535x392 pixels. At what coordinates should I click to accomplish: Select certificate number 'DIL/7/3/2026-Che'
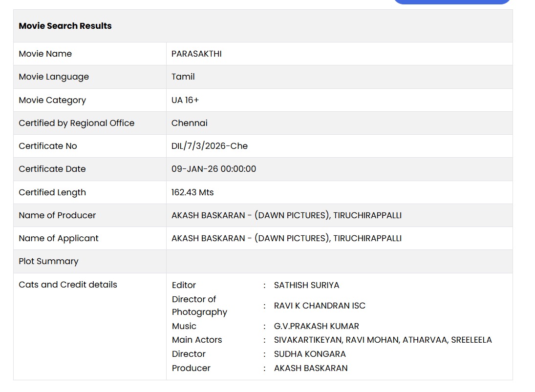click(210, 146)
